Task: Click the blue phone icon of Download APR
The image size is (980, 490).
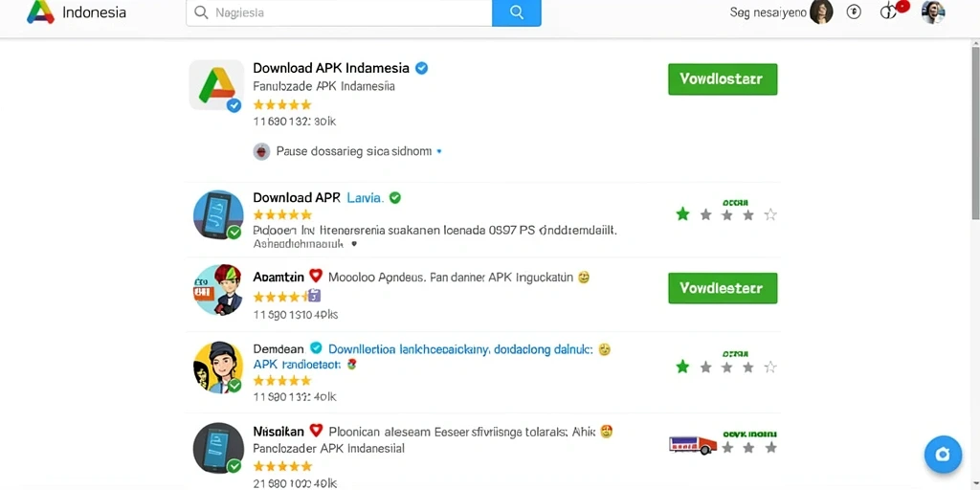Action: click(x=218, y=215)
